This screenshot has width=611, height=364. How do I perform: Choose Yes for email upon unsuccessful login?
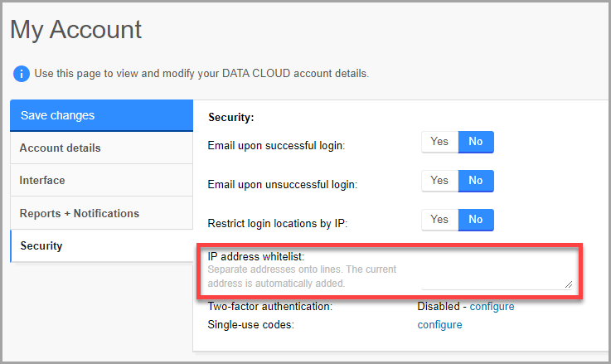[439, 181]
